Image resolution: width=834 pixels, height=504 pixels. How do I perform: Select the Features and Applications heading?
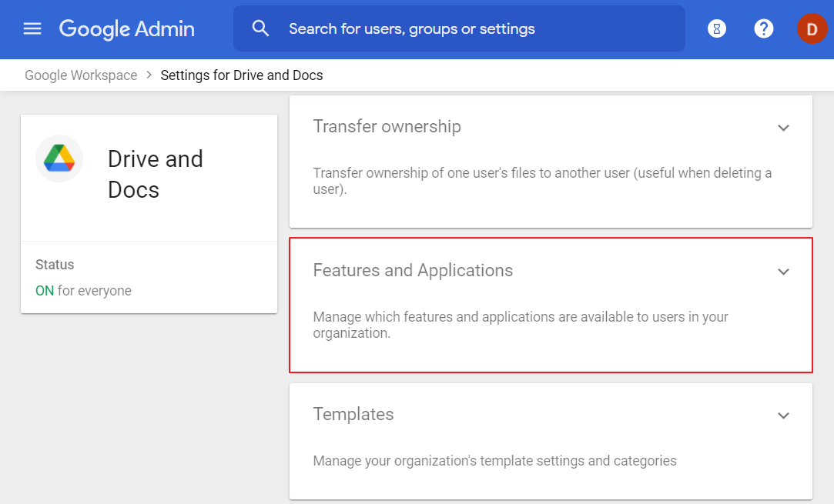413,271
